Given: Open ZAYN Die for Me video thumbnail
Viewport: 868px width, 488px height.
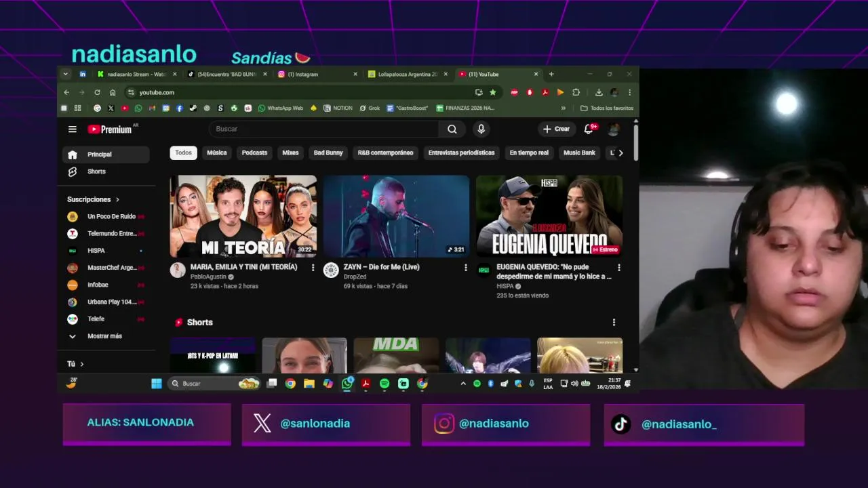Looking at the screenshot, I should point(396,216).
